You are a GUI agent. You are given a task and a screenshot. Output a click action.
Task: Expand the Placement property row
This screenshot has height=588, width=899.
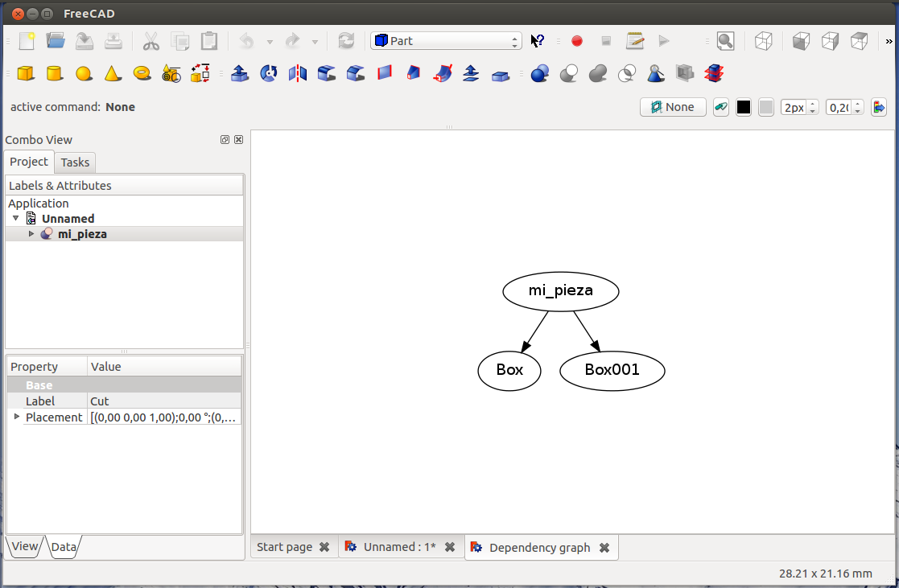17,417
